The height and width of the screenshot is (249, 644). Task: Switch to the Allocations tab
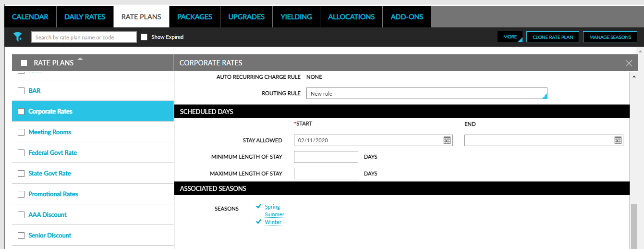(x=352, y=17)
